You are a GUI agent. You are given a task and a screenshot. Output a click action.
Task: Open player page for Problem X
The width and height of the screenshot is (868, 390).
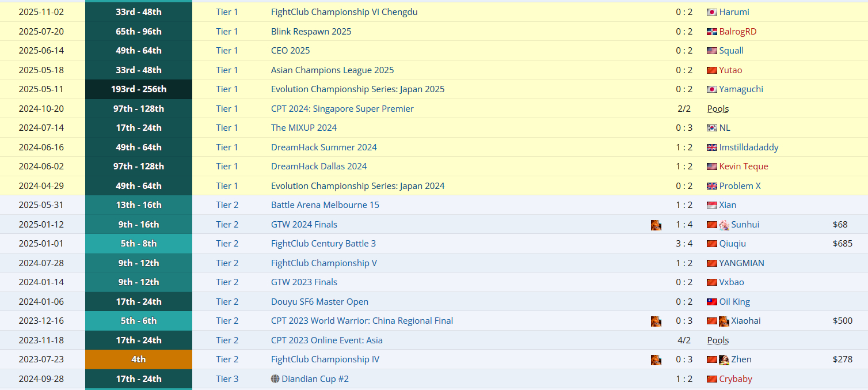click(740, 186)
